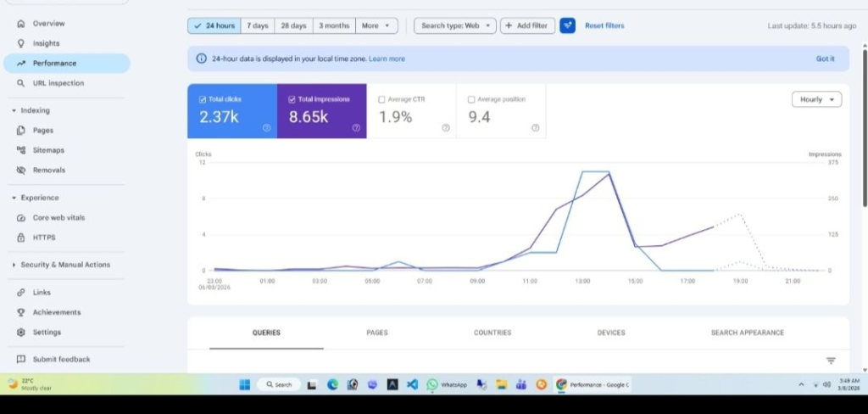Select 24 hours date range
This screenshot has height=414, width=868.
click(214, 25)
